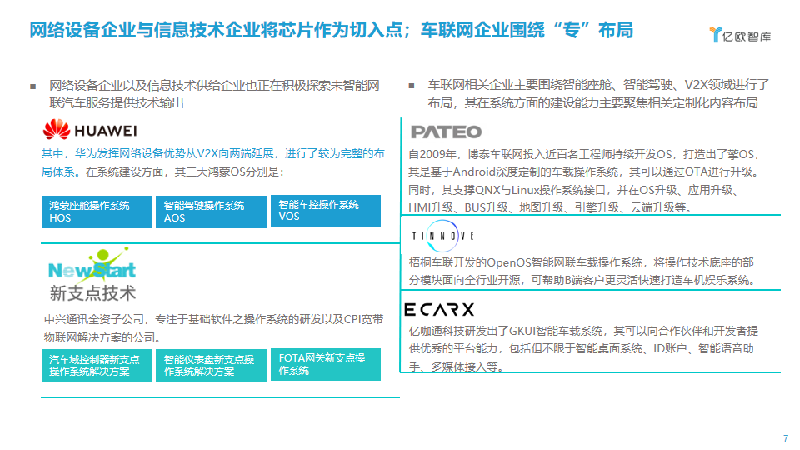Select the FOTA网关新支点操作系统 box
Viewport: 800px width, 450px height.
[326, 364]
